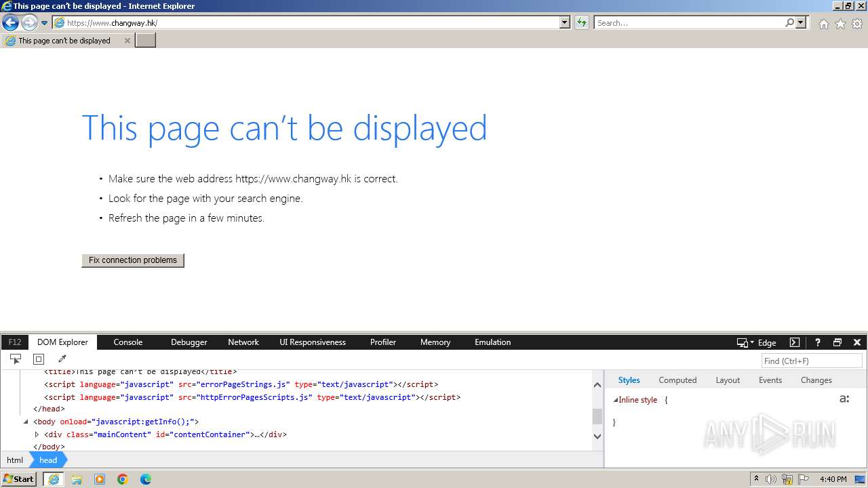Click the Find (Ctrl+F) search field

coord(812,361)
